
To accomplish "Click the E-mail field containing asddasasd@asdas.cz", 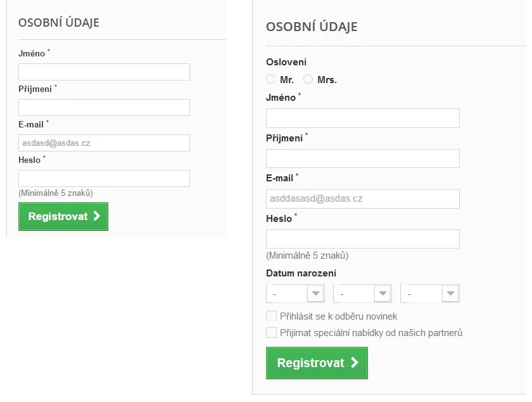I will click(362, 198).
